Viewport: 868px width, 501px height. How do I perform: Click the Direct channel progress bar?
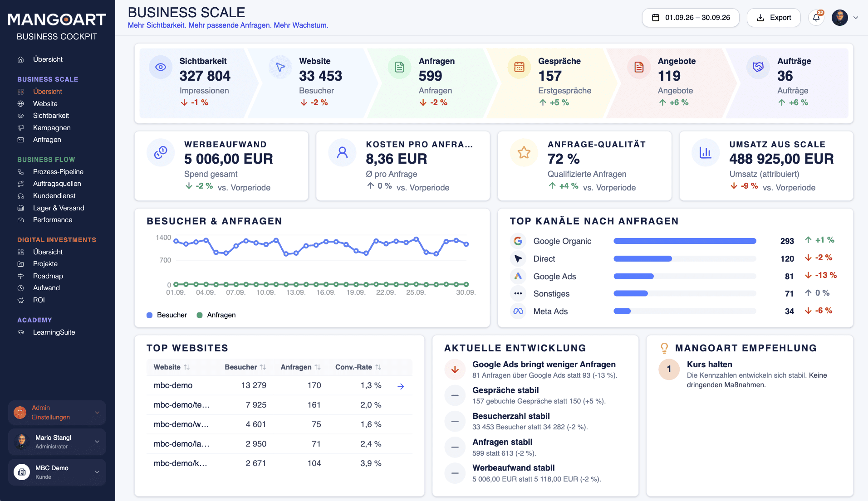[x=685, y=259]
